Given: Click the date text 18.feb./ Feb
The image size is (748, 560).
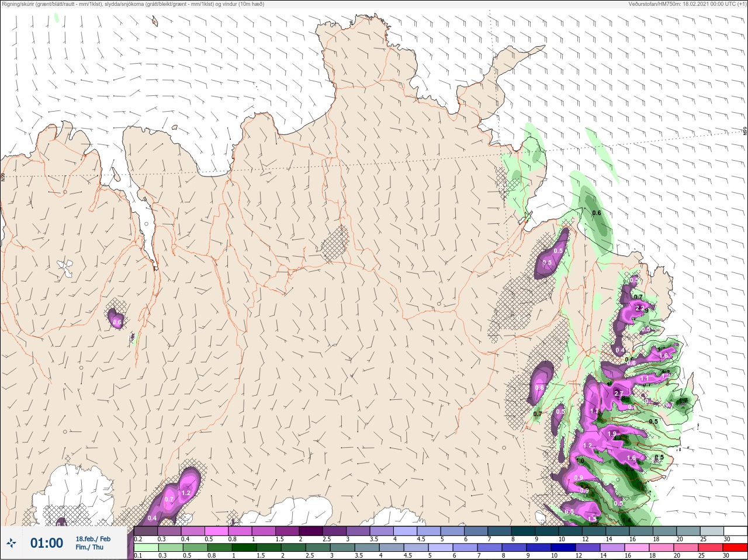Looking at the screenshot, I should pos(93,539).
